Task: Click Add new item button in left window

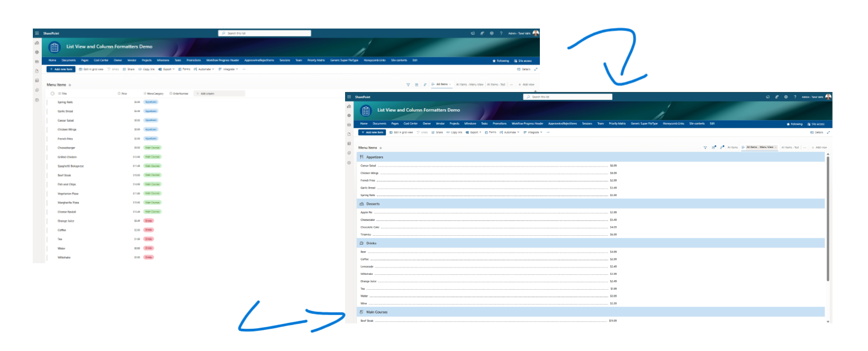Action: click(61, 69)
